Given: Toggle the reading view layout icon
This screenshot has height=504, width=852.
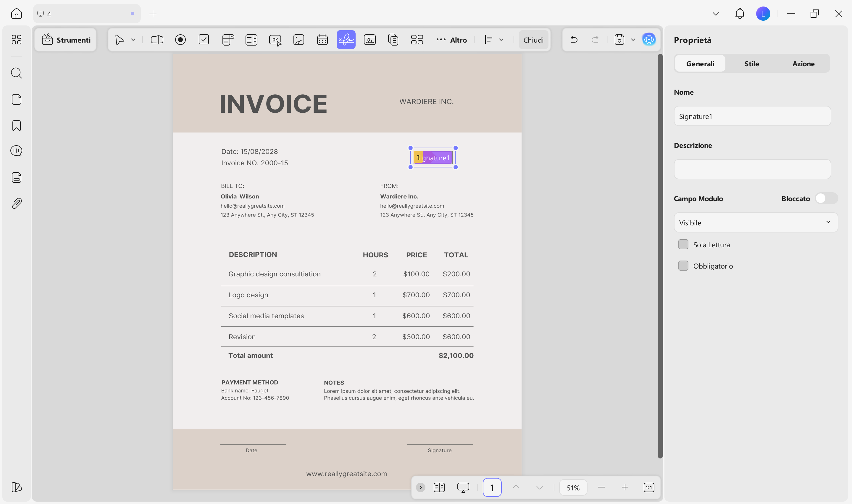Looking at the screenshot, I should (x=439, y=487).
